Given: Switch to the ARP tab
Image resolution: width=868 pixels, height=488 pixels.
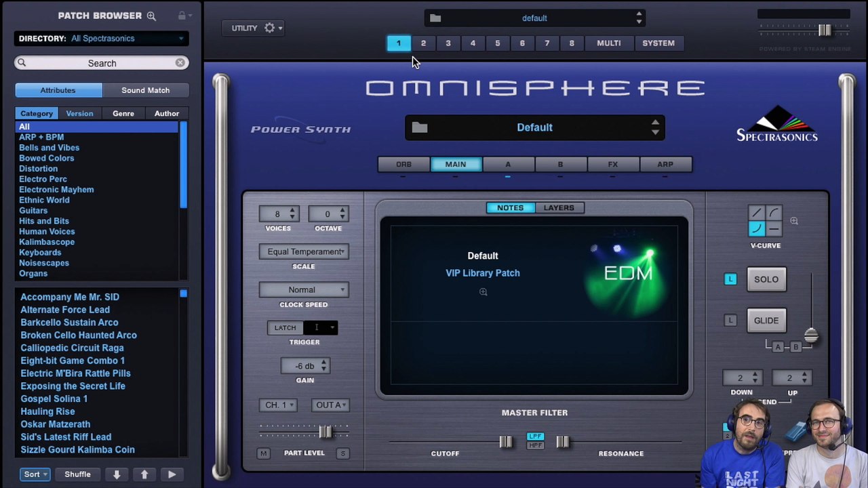Looking at the screenshot, I should point(665,164).
